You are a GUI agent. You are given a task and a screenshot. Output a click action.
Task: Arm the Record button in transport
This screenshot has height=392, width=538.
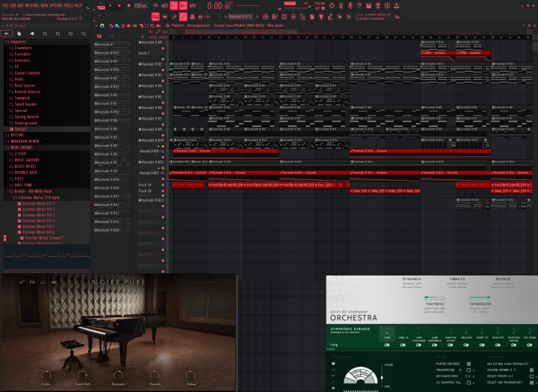coord(129,5)
